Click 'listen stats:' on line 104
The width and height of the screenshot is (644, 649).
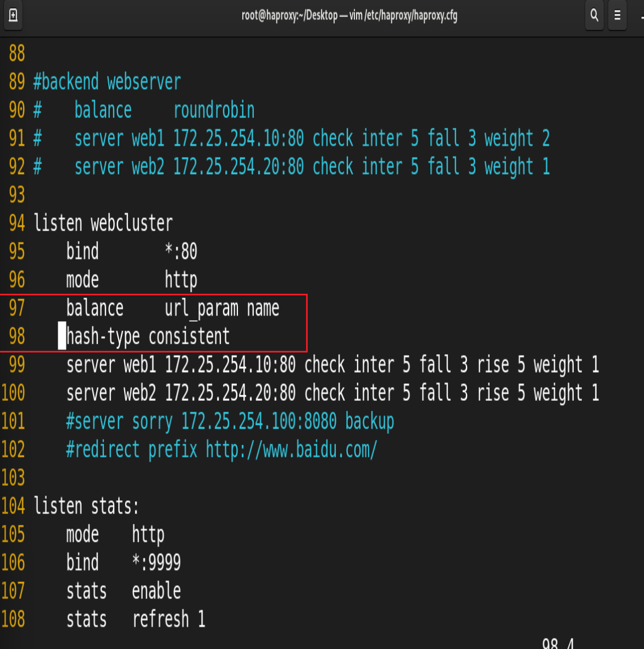click(x=86, y=506)
